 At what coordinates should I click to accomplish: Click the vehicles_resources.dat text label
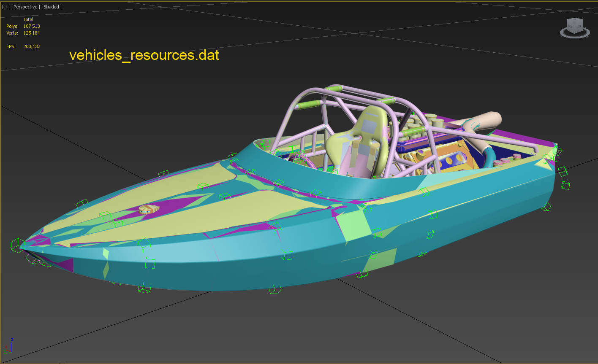click(144, 55)
